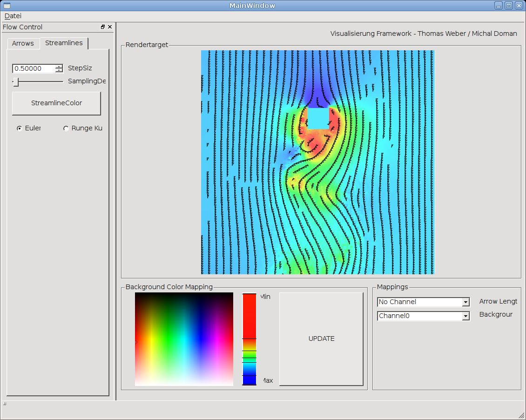Open the Datei menu

13,16
